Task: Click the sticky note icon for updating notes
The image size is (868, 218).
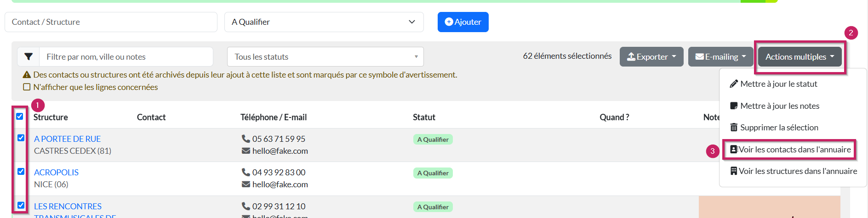Action: coord(734,106)
